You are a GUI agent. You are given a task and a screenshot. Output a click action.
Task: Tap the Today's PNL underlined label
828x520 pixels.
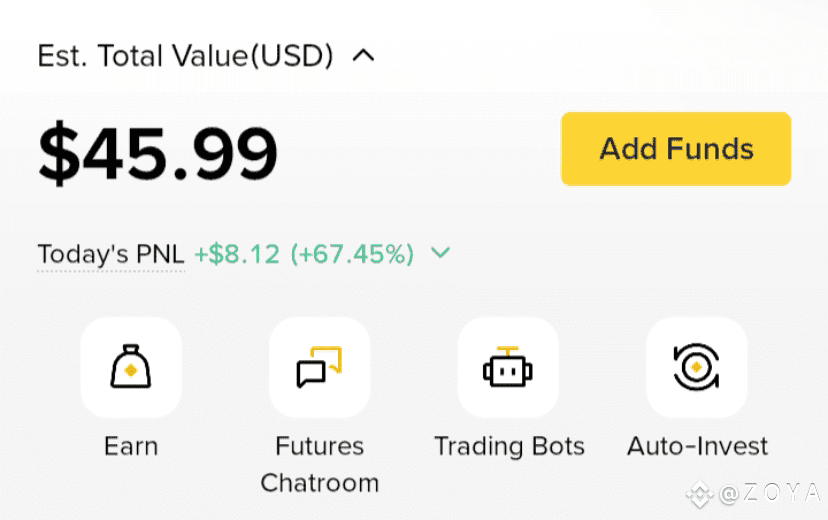[111, 254]
